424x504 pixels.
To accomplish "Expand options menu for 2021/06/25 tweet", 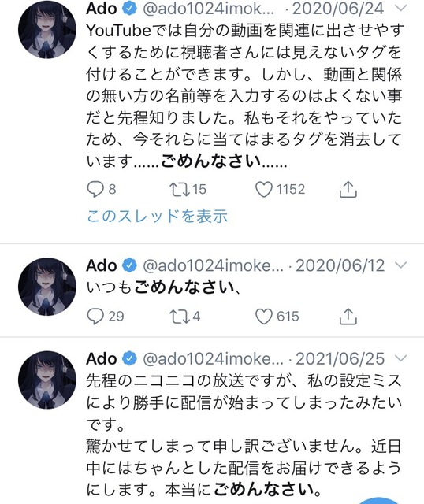I will point(401,358).
